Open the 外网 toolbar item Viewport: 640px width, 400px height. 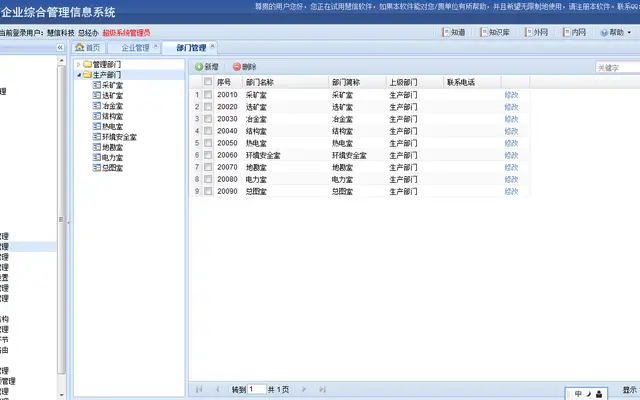click(x=536, y=32)
